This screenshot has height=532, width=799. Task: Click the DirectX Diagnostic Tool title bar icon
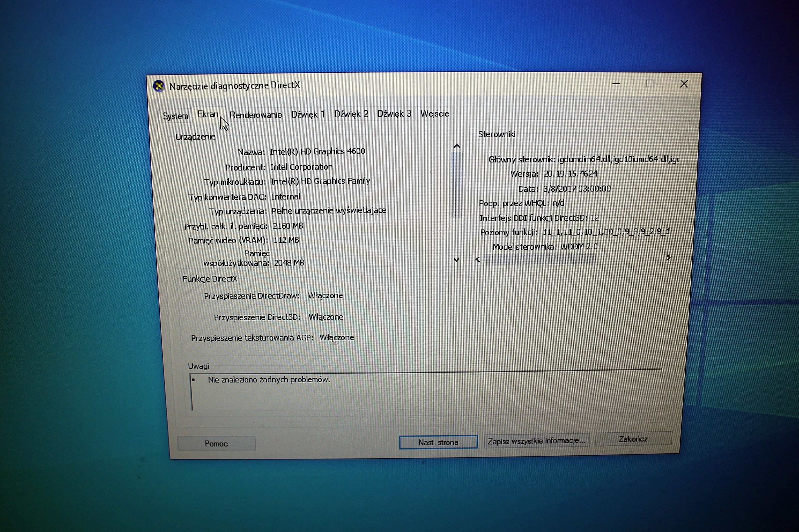pos(159,85)
